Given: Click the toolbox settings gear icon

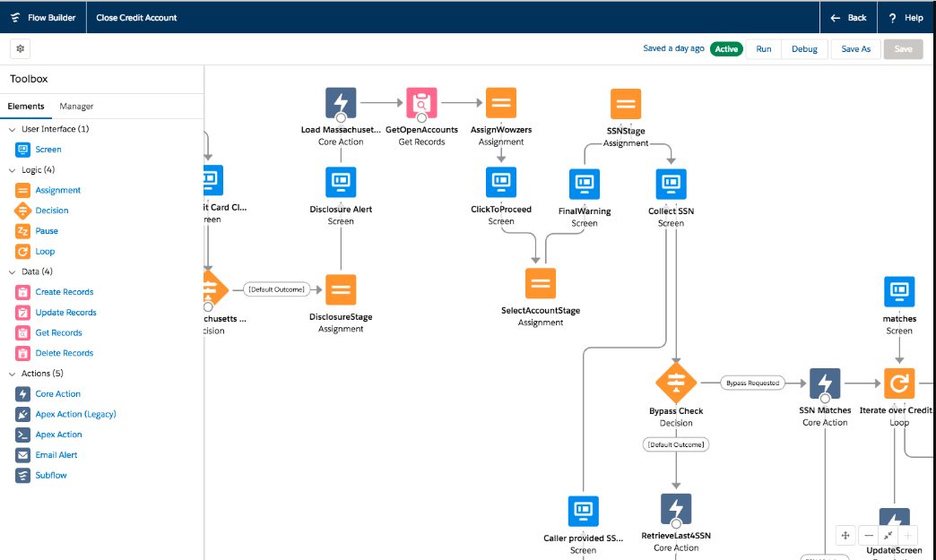Looking at the screenshot, I should pyautogui.click(x=21, y=48).
